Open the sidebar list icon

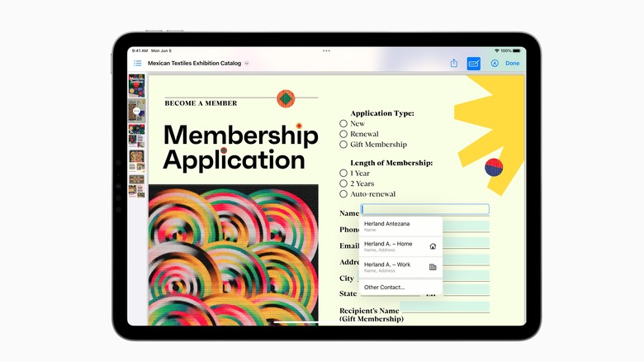138,63
